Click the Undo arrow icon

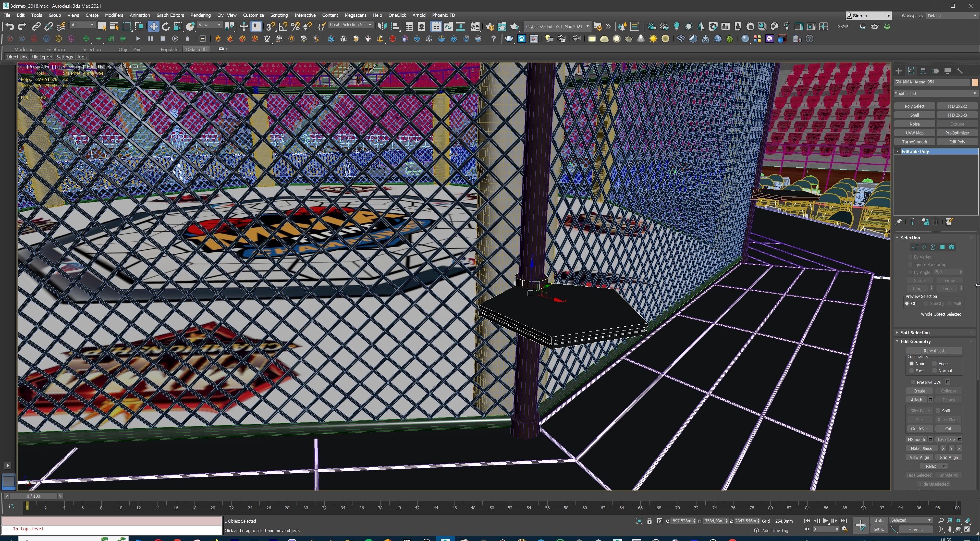pos(10,26)
